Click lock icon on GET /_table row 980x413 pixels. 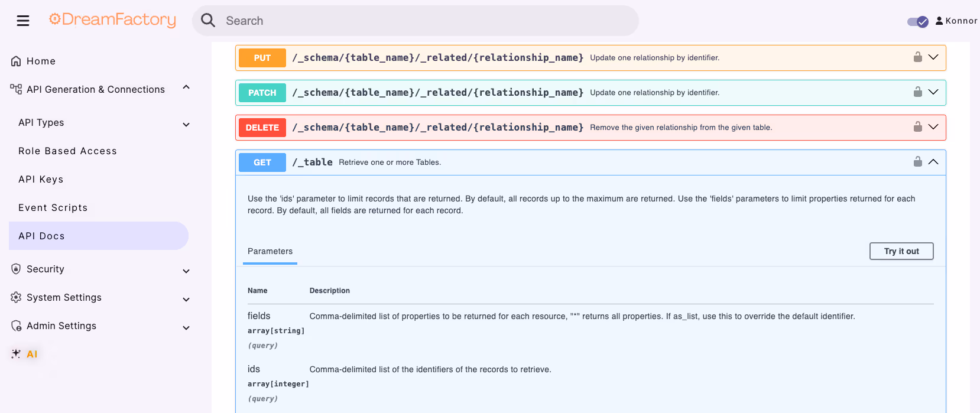pos(918,162)
